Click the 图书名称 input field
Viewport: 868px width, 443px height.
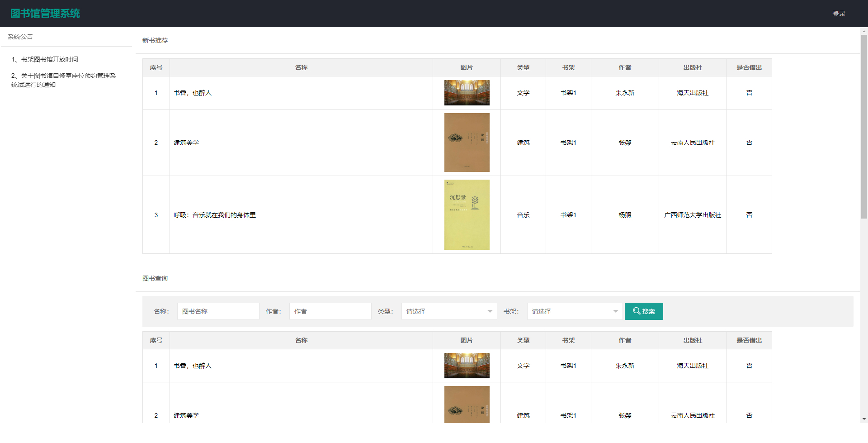(x=218, y=311)
